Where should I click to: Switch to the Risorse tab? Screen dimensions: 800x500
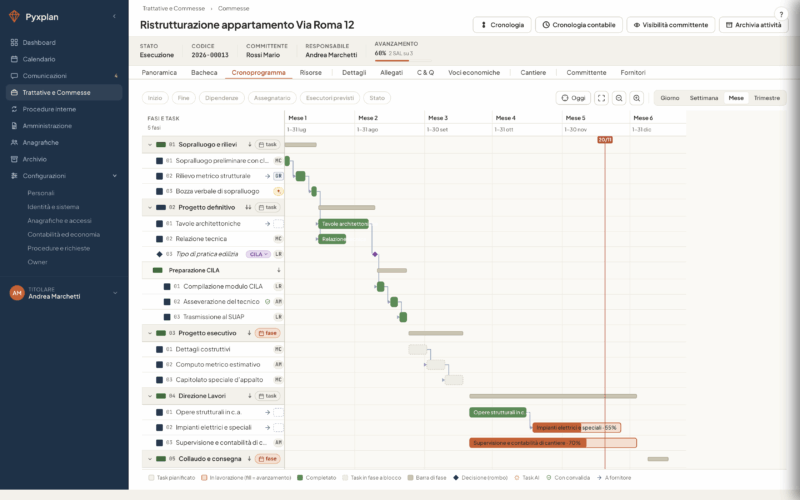pos(311,72)
